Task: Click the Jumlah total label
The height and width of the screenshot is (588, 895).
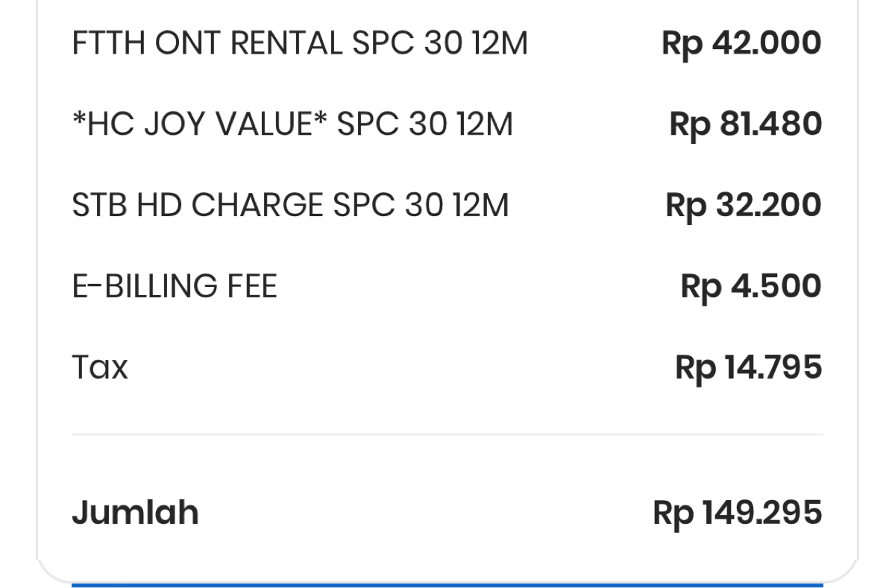Action: (x=134, y=512)
